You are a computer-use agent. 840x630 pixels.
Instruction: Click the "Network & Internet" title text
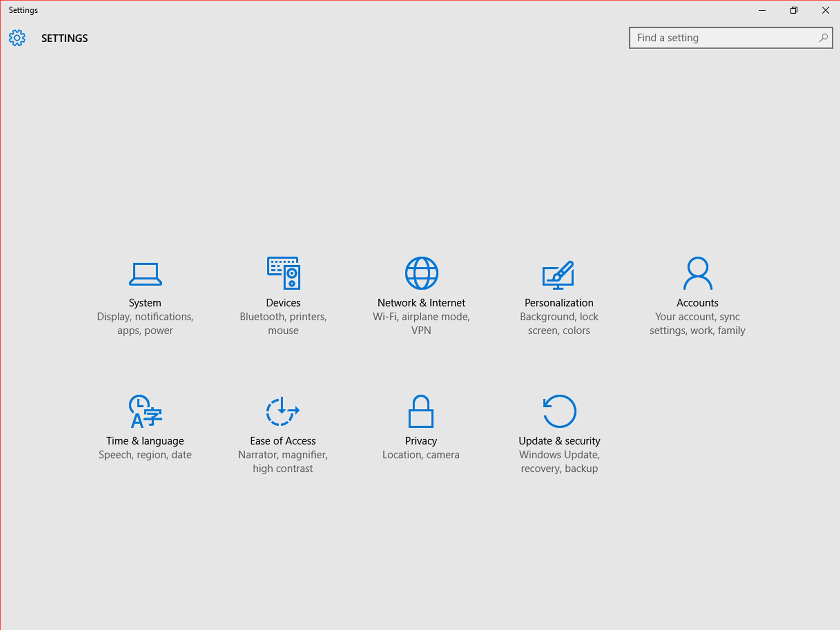tap(421, 303)
